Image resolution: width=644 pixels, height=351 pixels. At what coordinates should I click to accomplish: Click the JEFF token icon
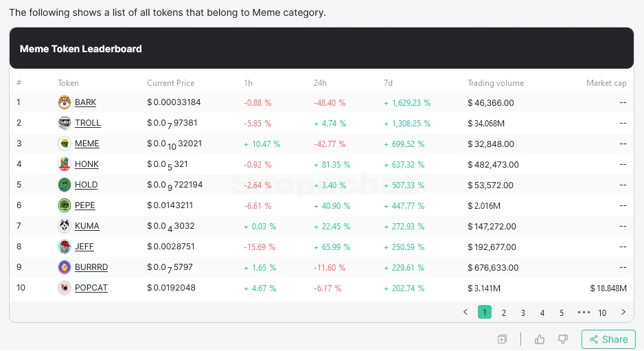(x=65, y=247)
